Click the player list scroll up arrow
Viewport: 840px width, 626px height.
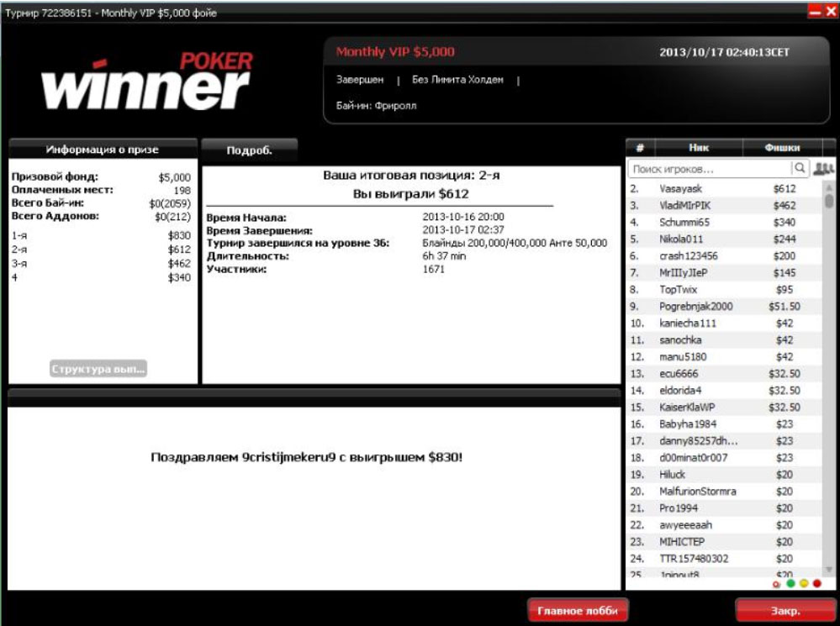(x=829, y=187)
